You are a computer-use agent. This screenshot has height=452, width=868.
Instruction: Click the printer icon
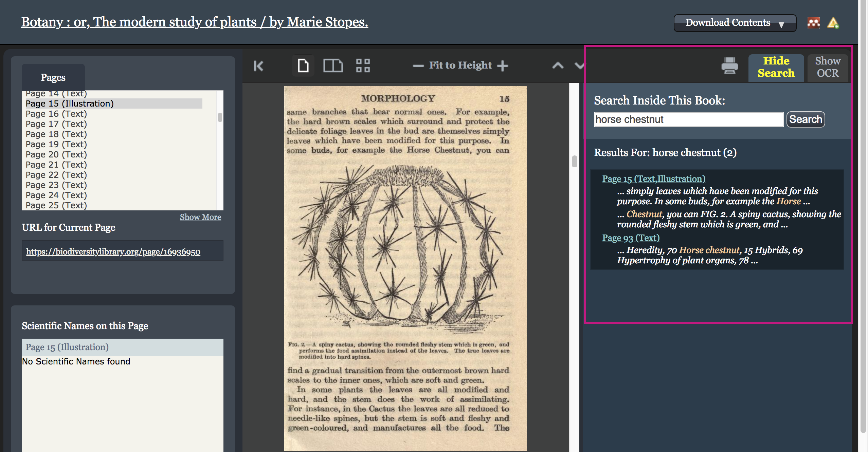coord(729,66)
